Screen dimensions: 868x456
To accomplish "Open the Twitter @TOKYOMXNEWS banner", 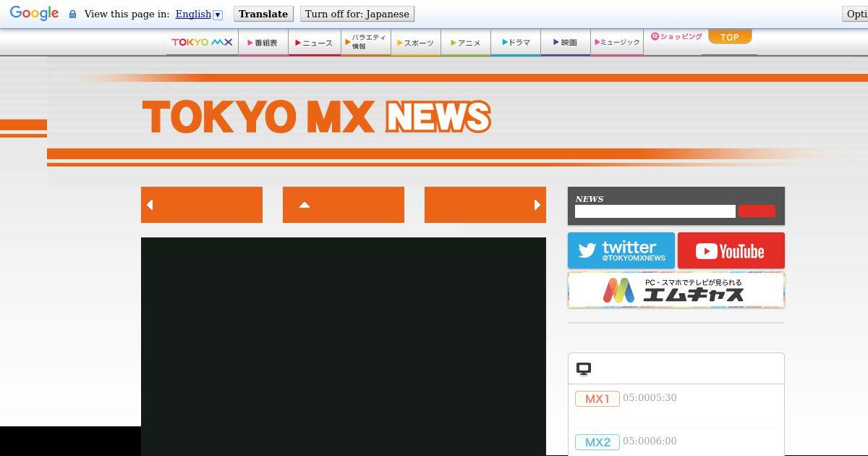I will point(621,250).
